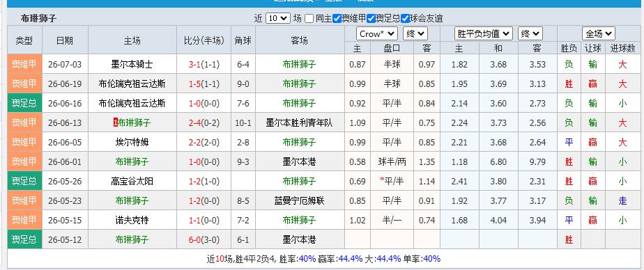Click the 日期 column header

[65, 40]
